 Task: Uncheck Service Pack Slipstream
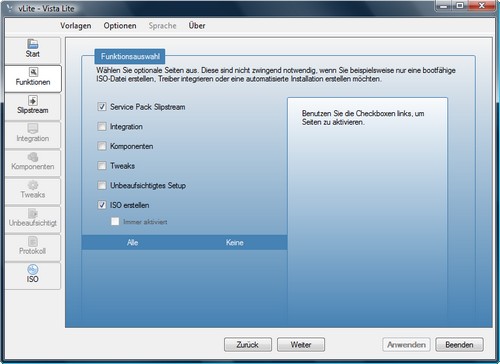click(x=102, y=107)
